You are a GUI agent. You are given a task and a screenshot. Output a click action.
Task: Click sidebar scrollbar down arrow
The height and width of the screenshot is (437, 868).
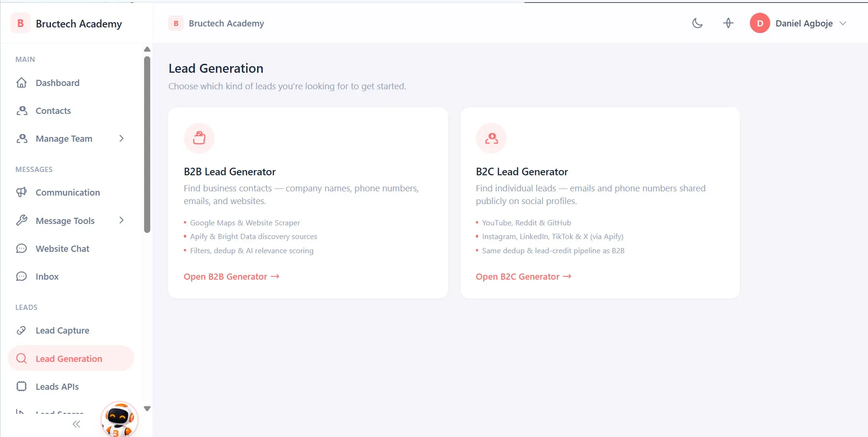click(x=147, y=409)
